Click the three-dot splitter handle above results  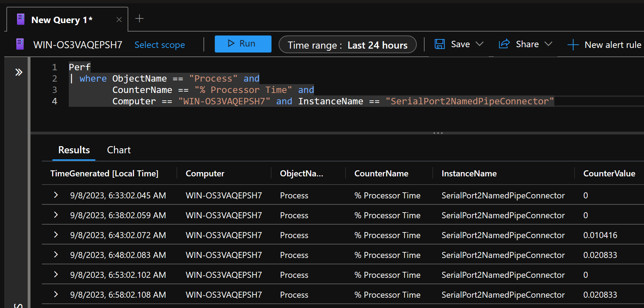click(x=438, y=133)
